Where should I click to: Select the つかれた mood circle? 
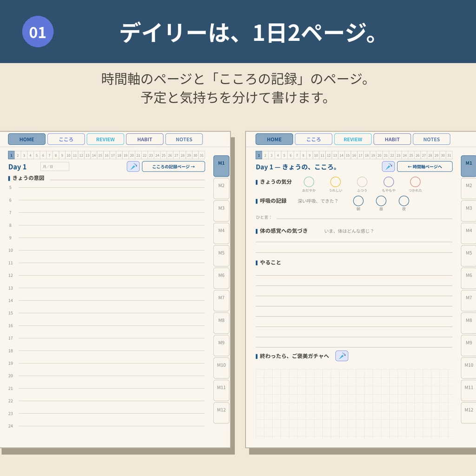pyautogui.click(x=415, y=182)
